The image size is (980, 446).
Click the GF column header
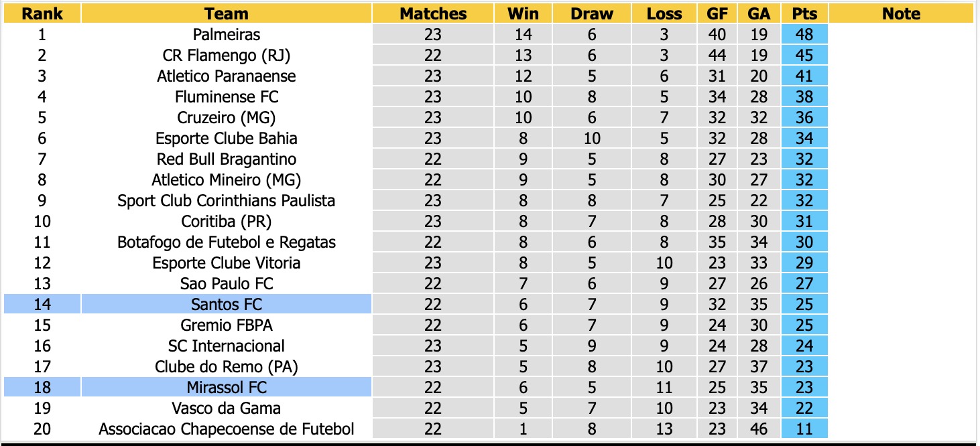coord(717,13)
